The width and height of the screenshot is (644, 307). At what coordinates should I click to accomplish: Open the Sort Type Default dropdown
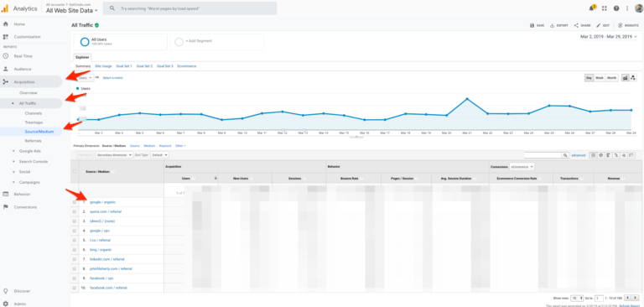pyautogui.click(x=160, y=155)
